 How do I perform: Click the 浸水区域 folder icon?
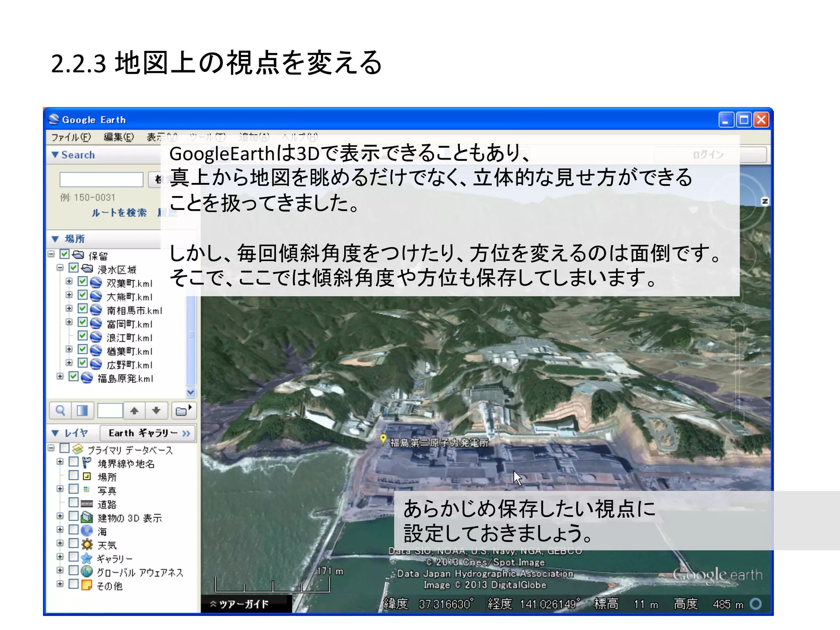[x=87, y=269]
